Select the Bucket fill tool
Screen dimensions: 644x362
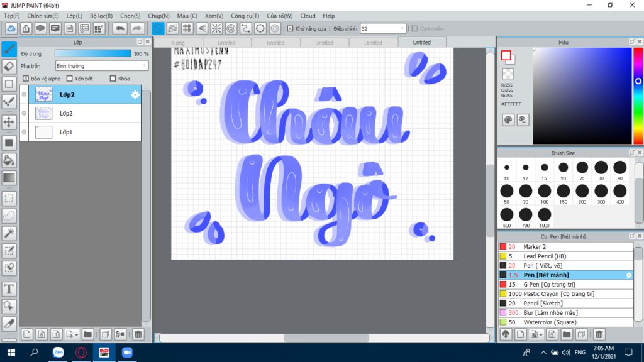point(9,160)
